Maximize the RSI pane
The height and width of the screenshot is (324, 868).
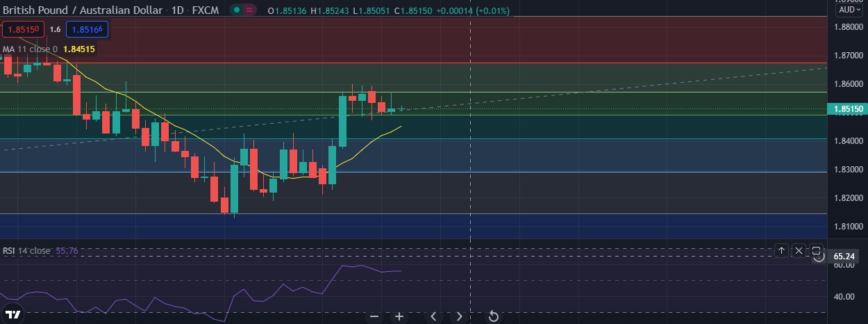(817, 250)
